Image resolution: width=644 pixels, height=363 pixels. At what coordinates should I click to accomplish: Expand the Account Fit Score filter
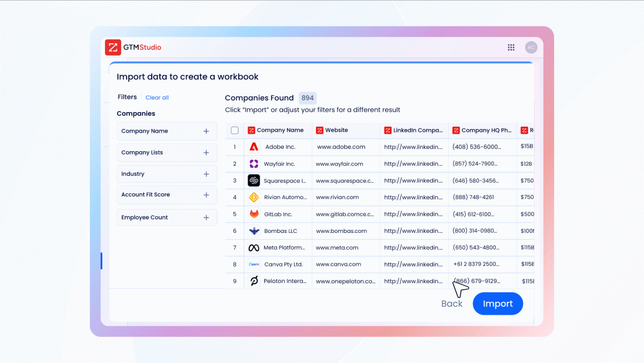click(x=206, y=195)
